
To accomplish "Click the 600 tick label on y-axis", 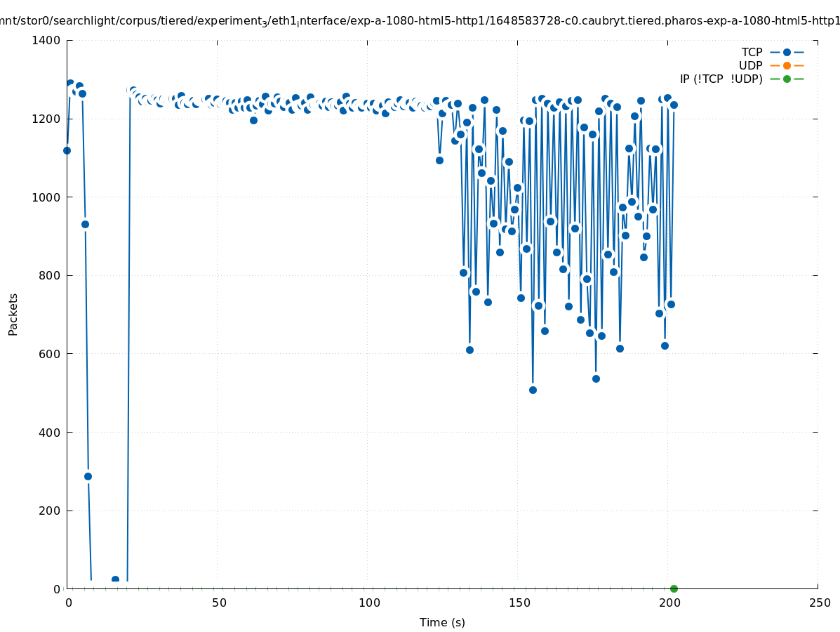I will point(50,354).
